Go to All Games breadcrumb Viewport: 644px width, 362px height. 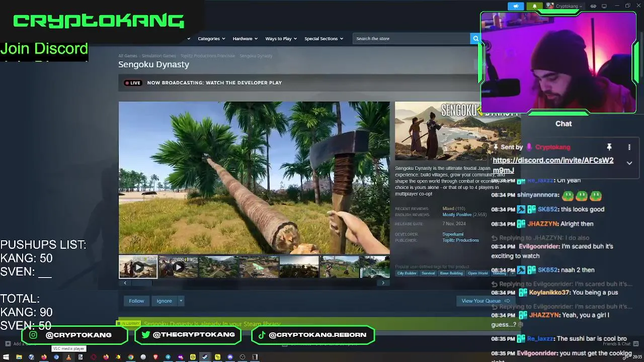[127, 56]
